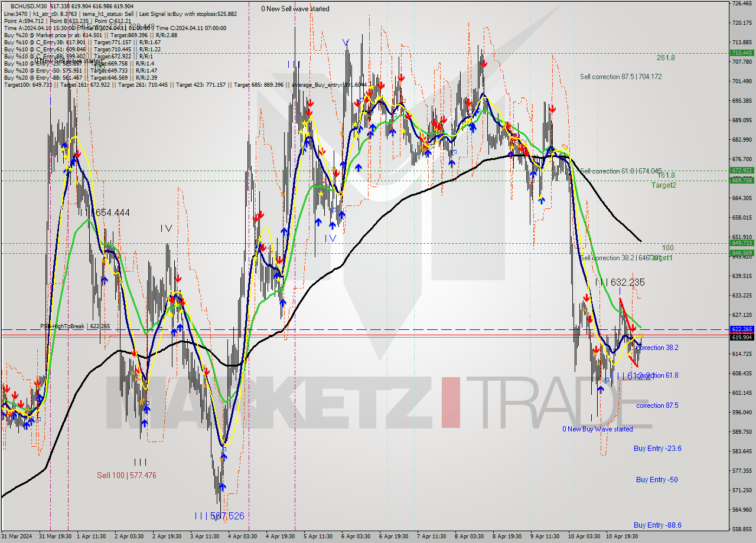Click the BCHUSD,M30 symbol title
Image resolution: width=756 pixels, height=543 pixels.
click(x=29, y=5)
